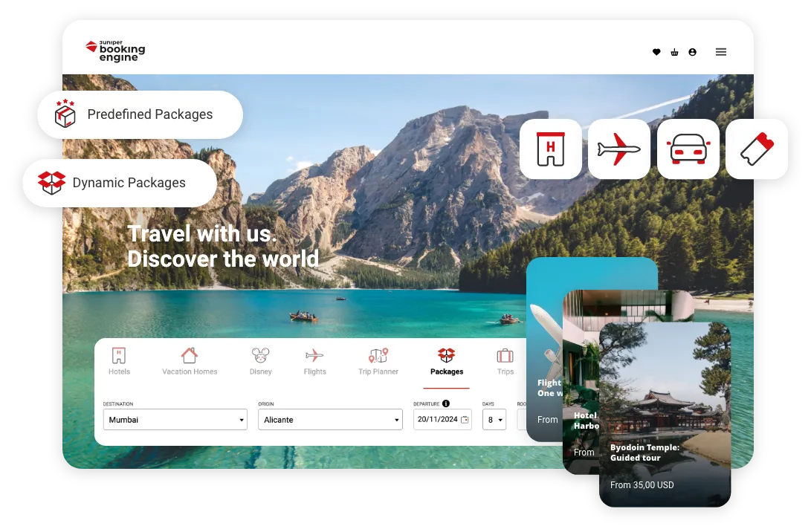Click the airplane icon tile
Viewport: 811px width, 532px height.
619,149
